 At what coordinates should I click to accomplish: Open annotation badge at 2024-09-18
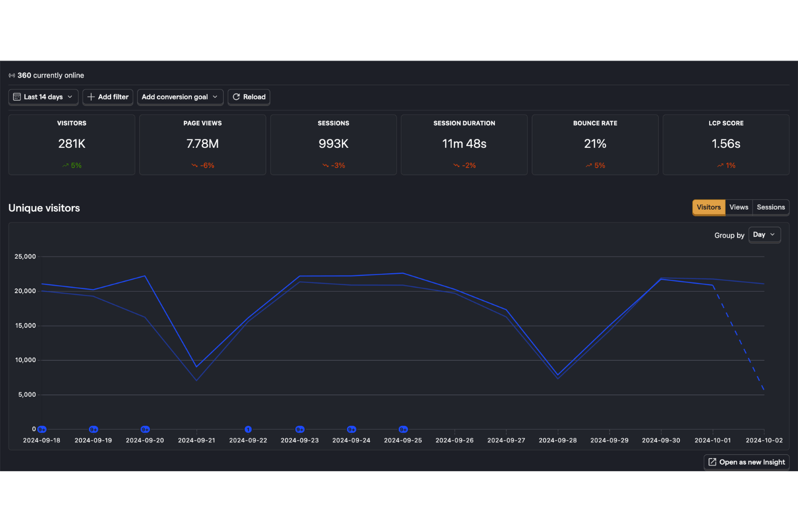tap(42, 429)
